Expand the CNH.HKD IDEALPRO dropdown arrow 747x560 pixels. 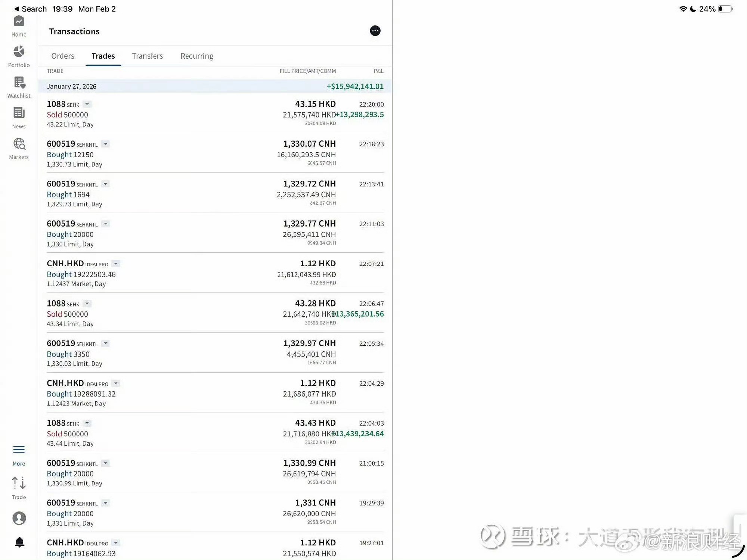(116, 264)
